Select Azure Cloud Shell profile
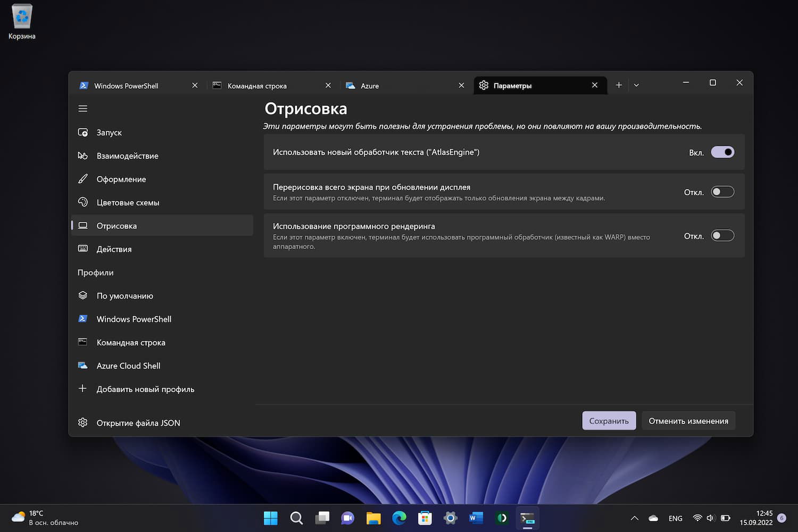 coord(128,366)
